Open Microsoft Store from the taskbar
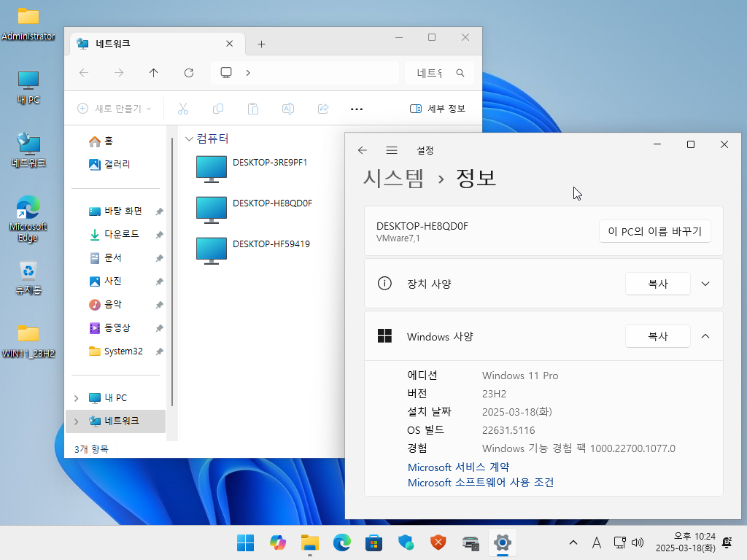 click(x=374, y=542)
